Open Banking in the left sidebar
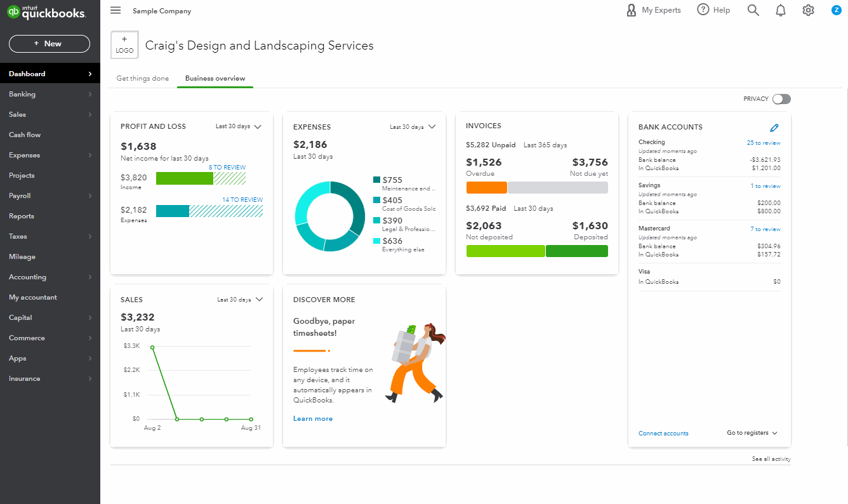The height and width of the screenshot is (504, 848). pos(22,94)
